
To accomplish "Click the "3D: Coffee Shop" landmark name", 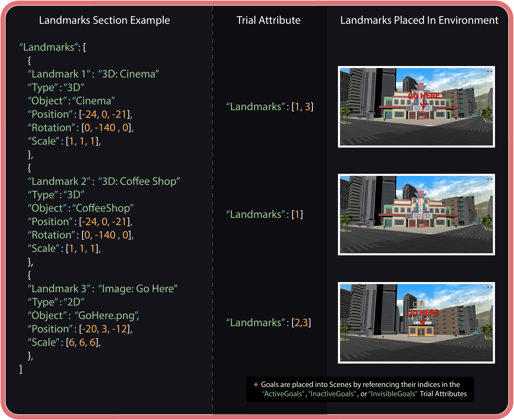I will pyautogui.click(x=139, y=181).
